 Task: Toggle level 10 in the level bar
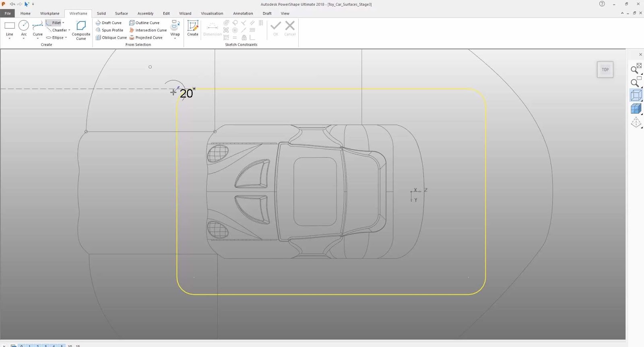pos(70,345)
